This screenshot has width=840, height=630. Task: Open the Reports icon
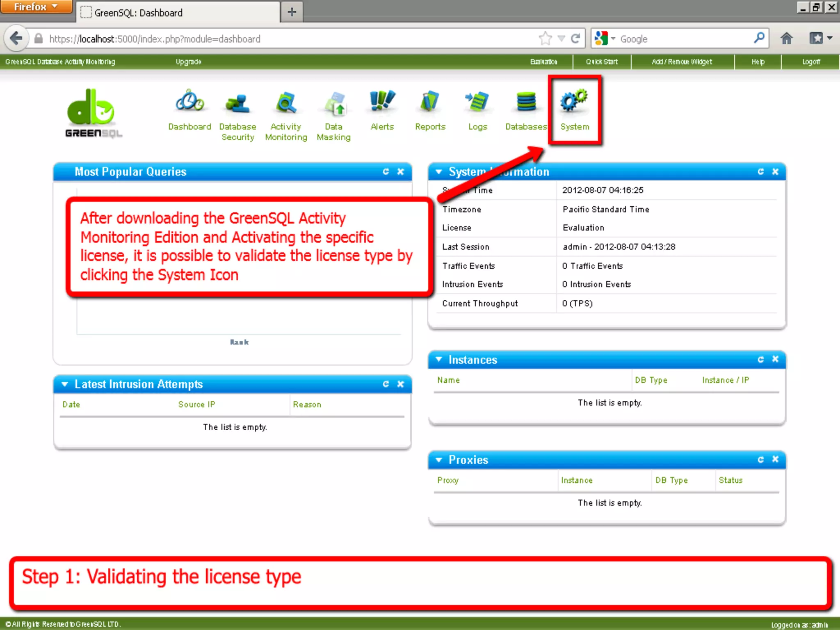click(x=429, y=101)
